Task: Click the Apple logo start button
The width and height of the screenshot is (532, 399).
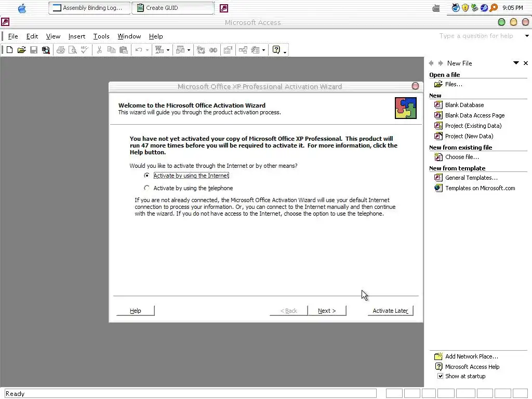Action: 22,8
